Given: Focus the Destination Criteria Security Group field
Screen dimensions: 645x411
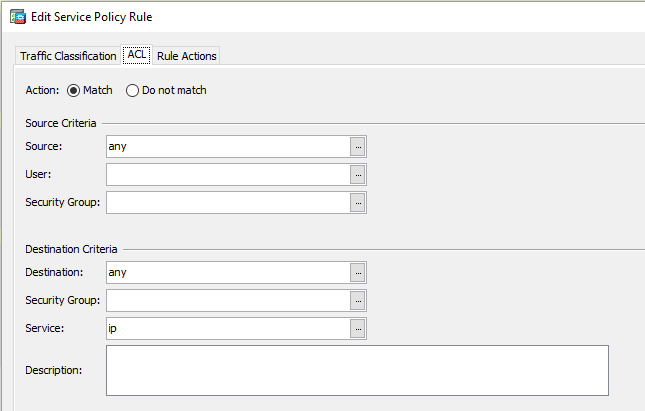Looking at the screenshot, I should click(x=227, y=300).
